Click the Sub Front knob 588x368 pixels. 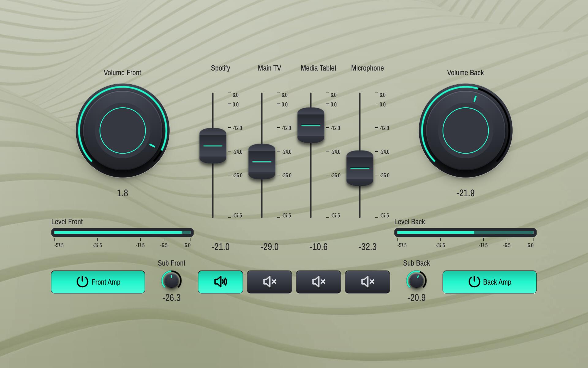[x=171, y=280]
